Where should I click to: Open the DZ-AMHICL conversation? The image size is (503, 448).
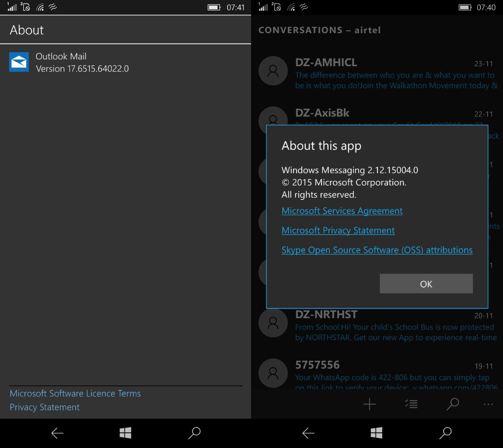[377, 73]
